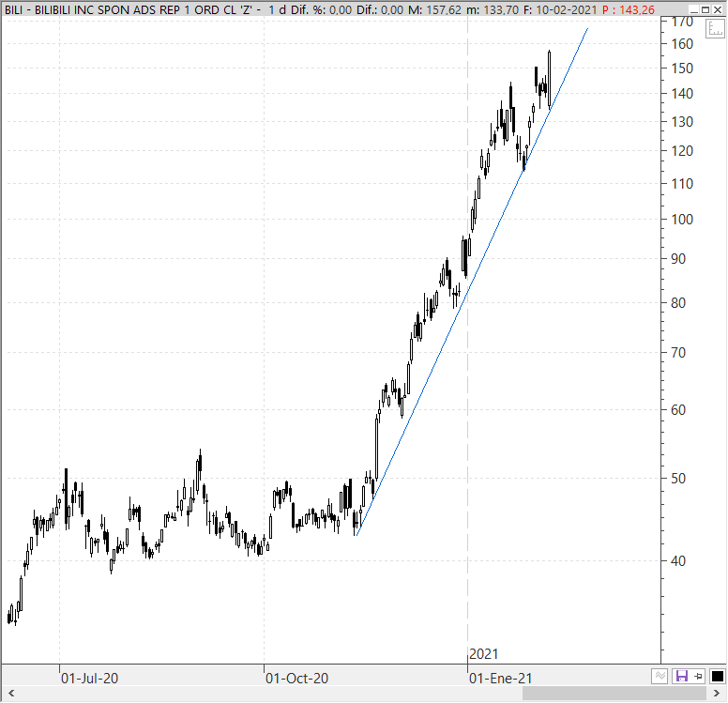The image size is (728, 703).
Task: Click the 100 price axis label
Action: click(682, 220)
